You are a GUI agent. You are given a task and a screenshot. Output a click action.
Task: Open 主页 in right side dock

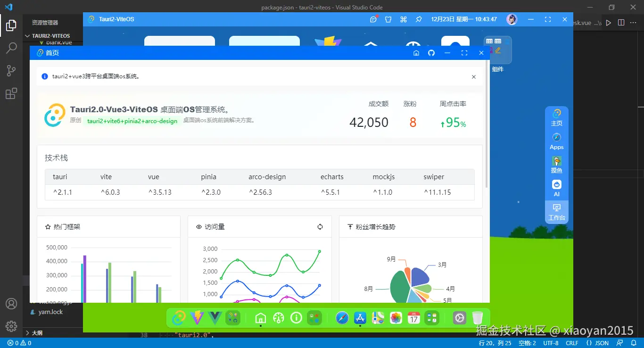557,118
